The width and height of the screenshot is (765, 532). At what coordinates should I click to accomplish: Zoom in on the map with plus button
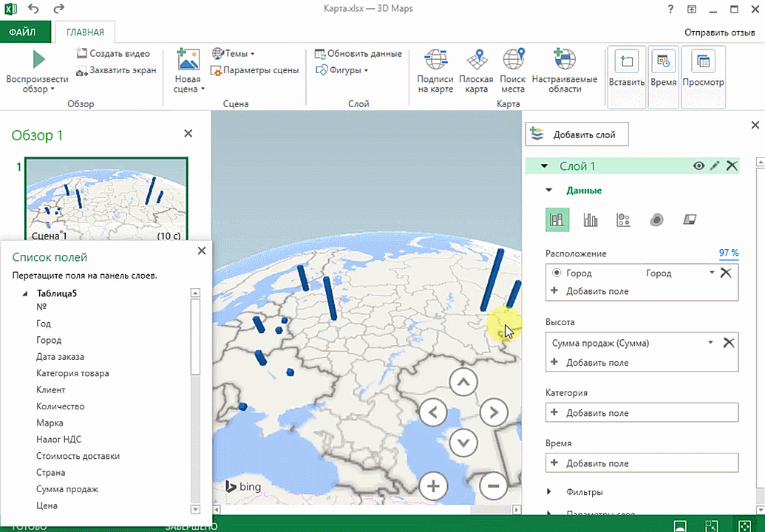coord(434,485)
